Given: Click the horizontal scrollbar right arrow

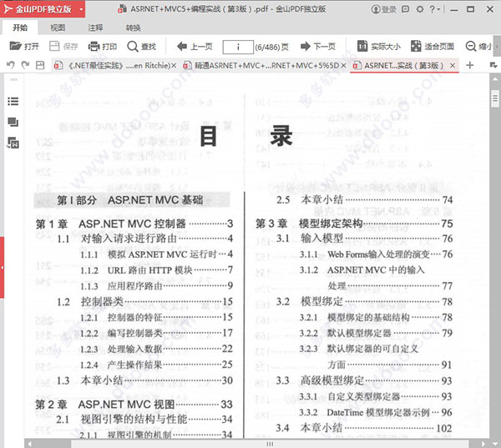Looking at the screenshot, I should pyautogui.click(x=483, y=444).
